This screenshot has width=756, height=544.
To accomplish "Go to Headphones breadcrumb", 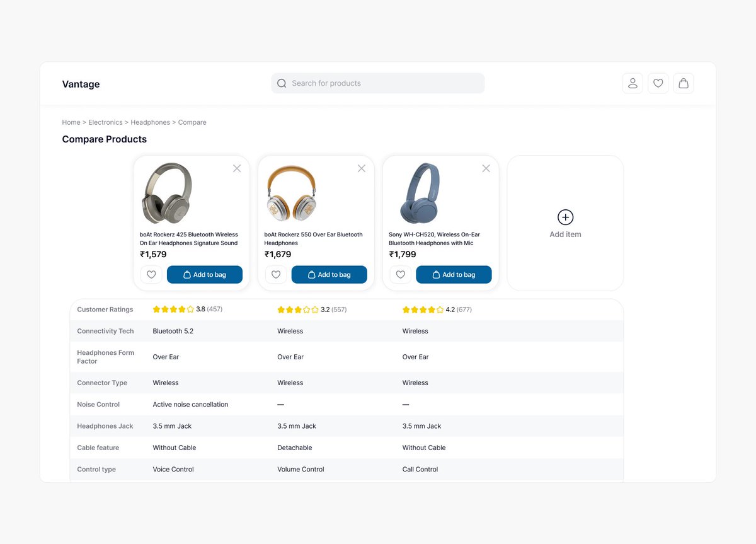I will point(151,122).
